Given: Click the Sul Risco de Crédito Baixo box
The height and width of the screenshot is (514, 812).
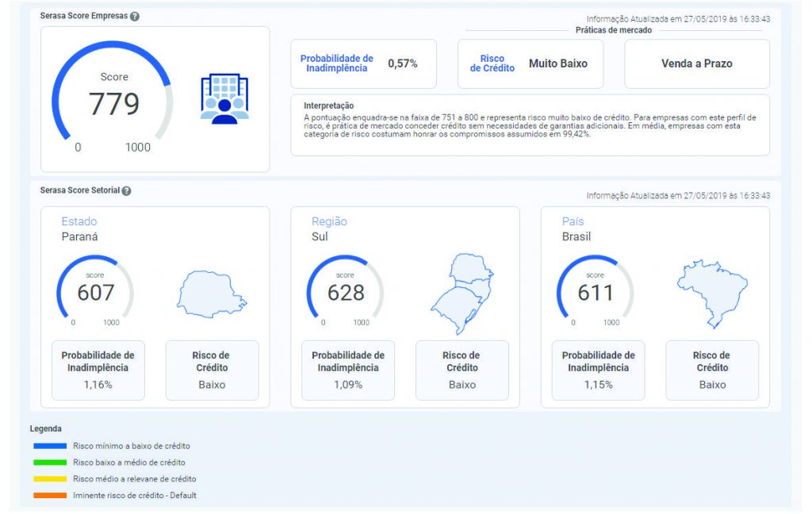Looking at the screenshot, I should point(462,370).
